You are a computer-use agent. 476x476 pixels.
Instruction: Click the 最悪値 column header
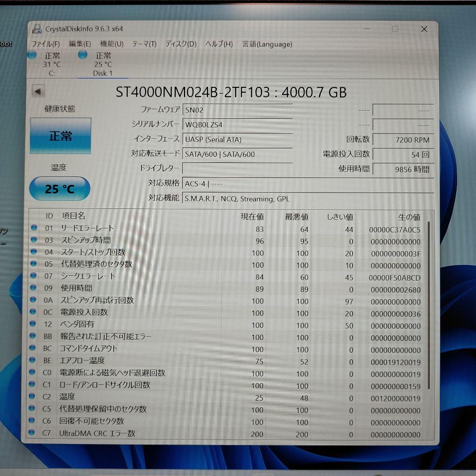click(297, 217)
